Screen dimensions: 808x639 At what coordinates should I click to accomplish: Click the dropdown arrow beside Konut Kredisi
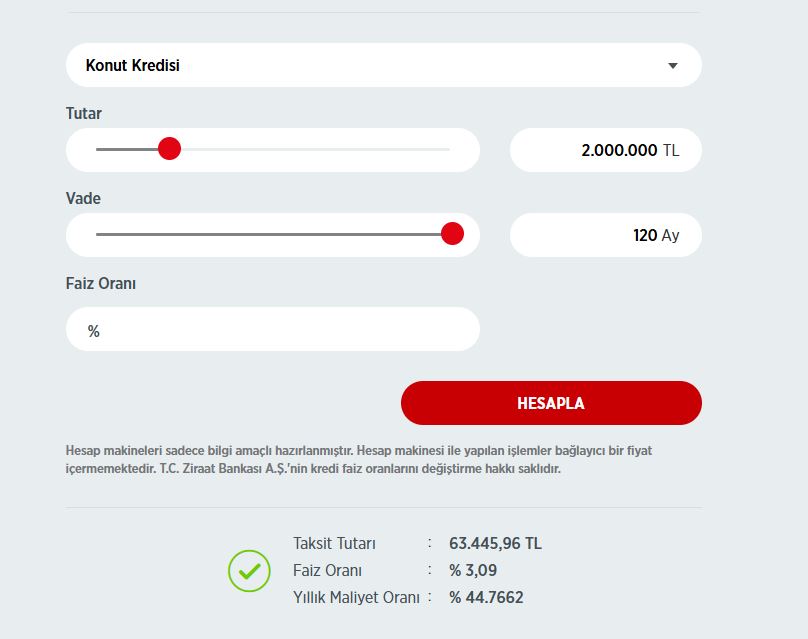[672, 66]
